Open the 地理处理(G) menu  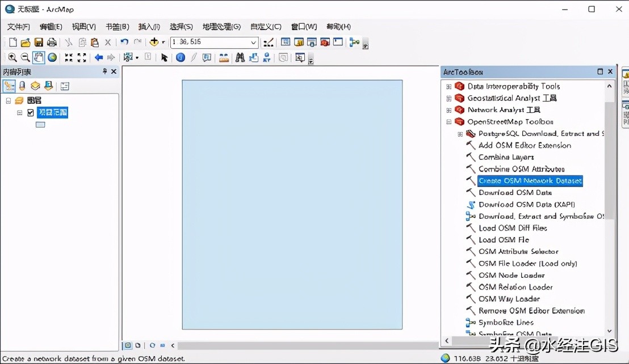pyautogui.click(x=221, y=27)
